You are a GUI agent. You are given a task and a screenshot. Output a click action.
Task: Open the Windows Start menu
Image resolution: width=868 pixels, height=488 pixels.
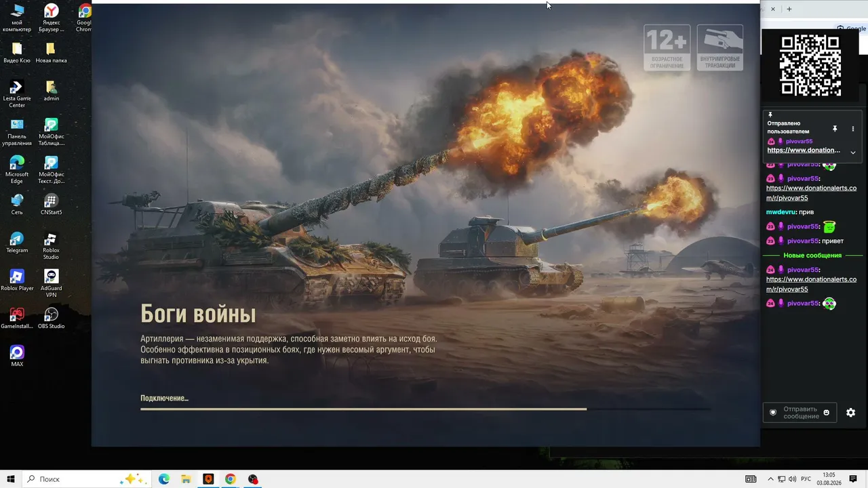click(11, 479)
